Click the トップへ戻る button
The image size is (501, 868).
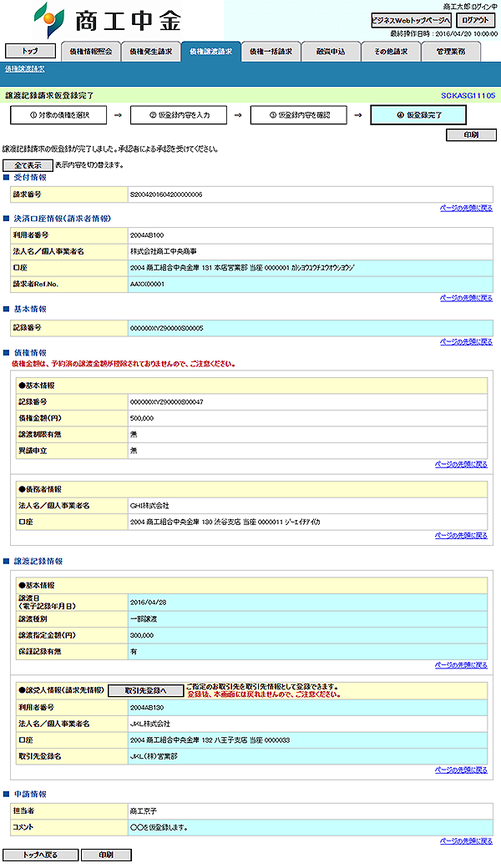pos(40,855)
